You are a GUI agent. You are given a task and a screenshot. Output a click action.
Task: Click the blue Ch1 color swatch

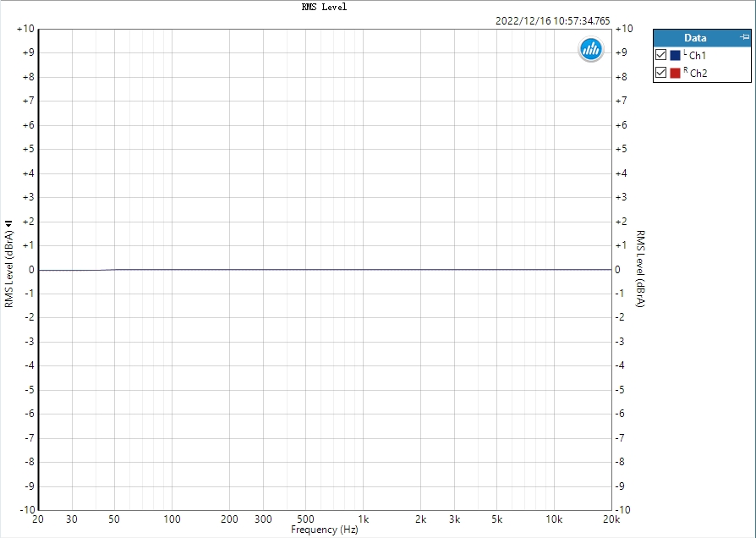675,55
